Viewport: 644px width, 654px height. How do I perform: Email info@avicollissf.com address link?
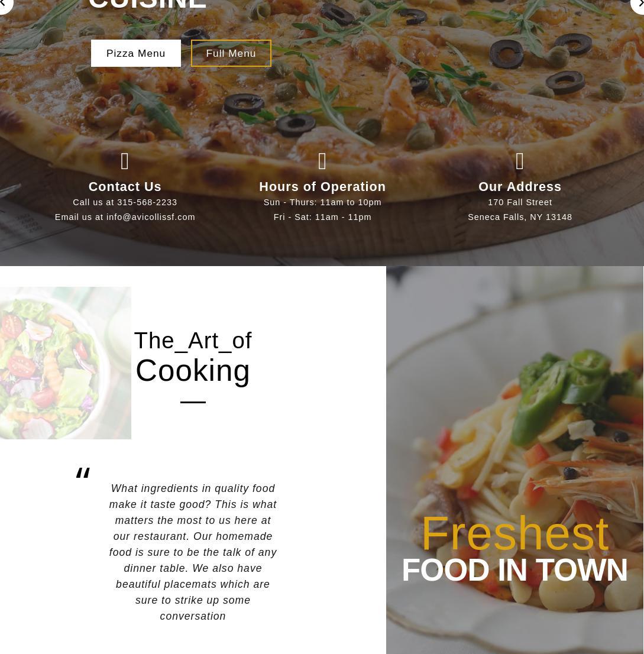tap(151, 217)
